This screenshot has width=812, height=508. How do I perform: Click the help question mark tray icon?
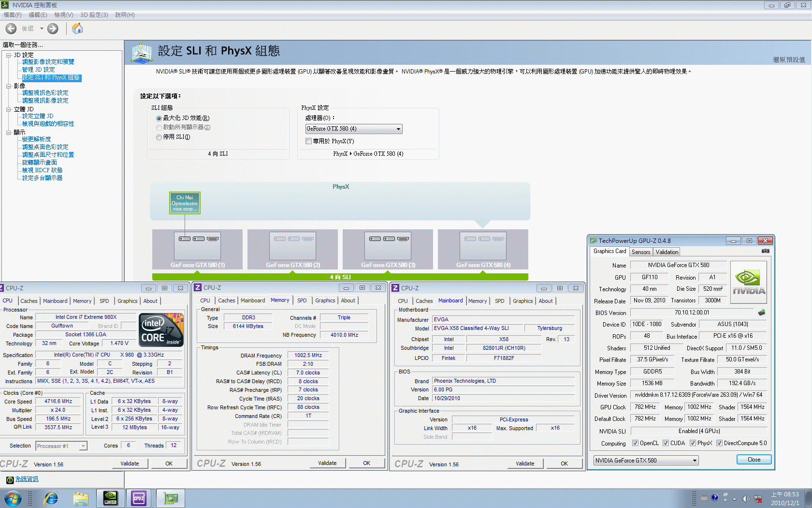coord(715,498)
